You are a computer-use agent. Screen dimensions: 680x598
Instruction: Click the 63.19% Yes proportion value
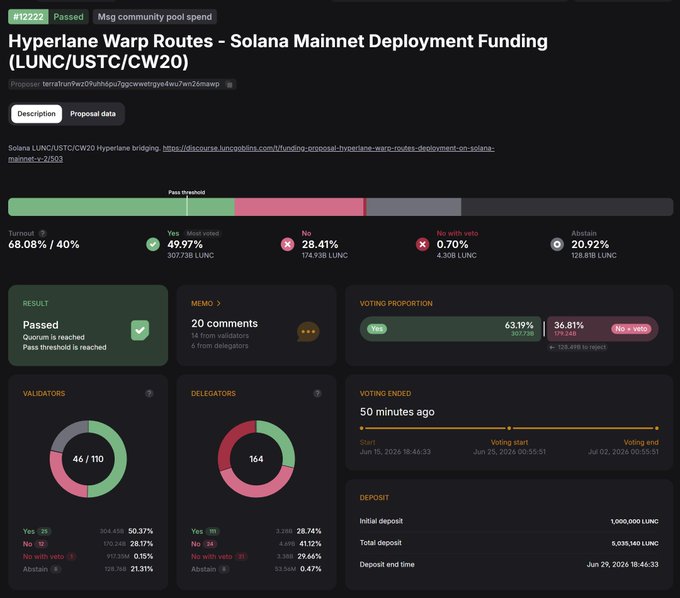pyautogui.click(x=519, y=325)
